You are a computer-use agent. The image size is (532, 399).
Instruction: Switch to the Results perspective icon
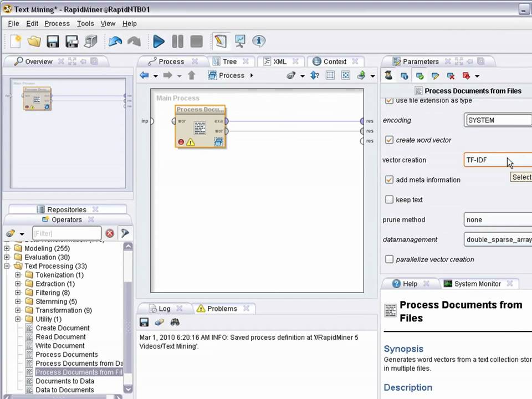(x=240, y=42)
